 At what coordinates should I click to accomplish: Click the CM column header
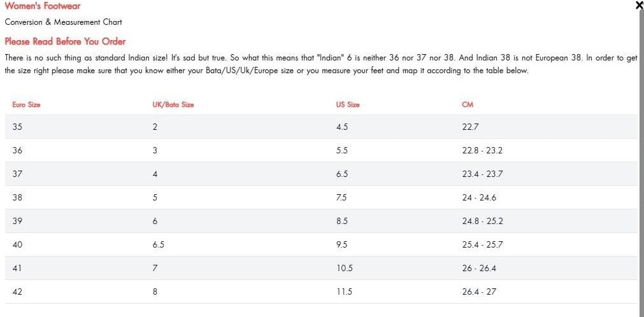[x=468, y=104]
